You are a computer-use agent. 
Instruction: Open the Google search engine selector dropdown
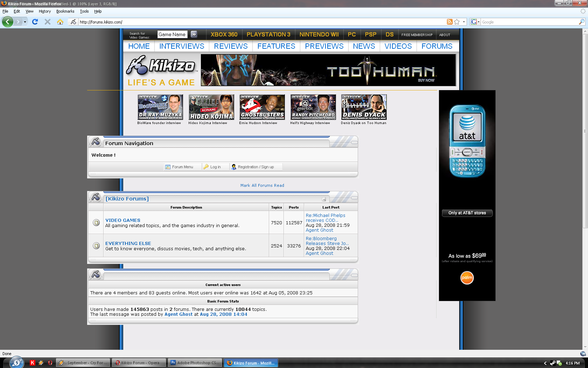[x=475, y=22]
